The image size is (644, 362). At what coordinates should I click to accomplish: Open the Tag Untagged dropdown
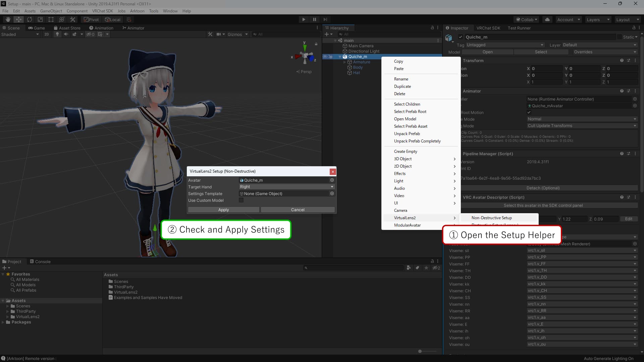pos(505,45)
